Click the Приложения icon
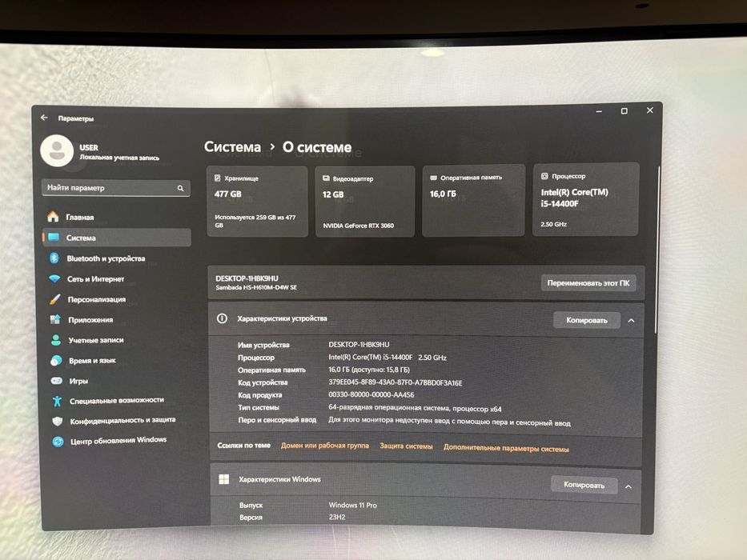Image resolution: width=747 pixels, height=560 pixels. pos(55,319)
